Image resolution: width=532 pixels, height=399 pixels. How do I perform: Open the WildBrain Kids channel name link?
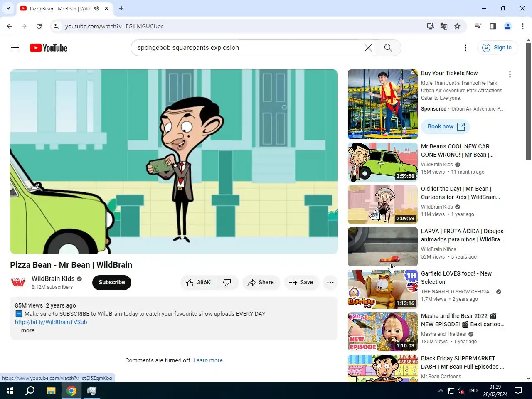pyautogui.click(x=53, y=279)
